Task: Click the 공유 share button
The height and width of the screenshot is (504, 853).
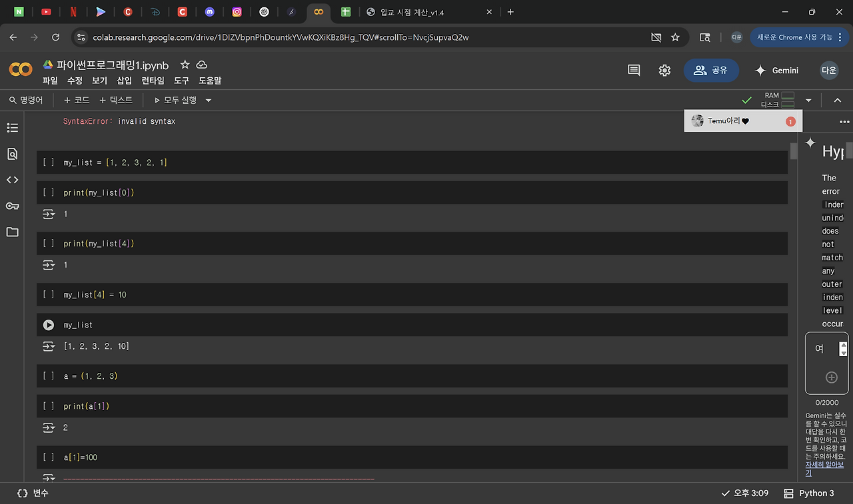Action: pyautogui.click(x=711, y=70)
